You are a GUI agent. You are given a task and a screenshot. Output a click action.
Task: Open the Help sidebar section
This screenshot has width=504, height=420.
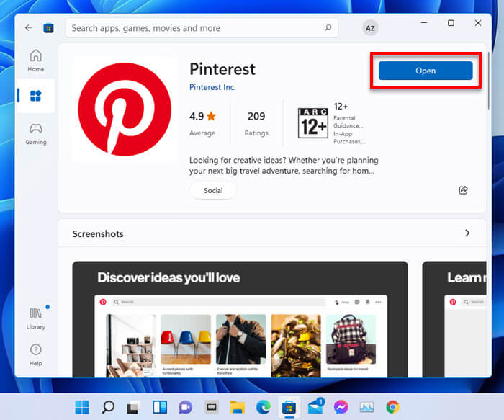tap(36, 355)
